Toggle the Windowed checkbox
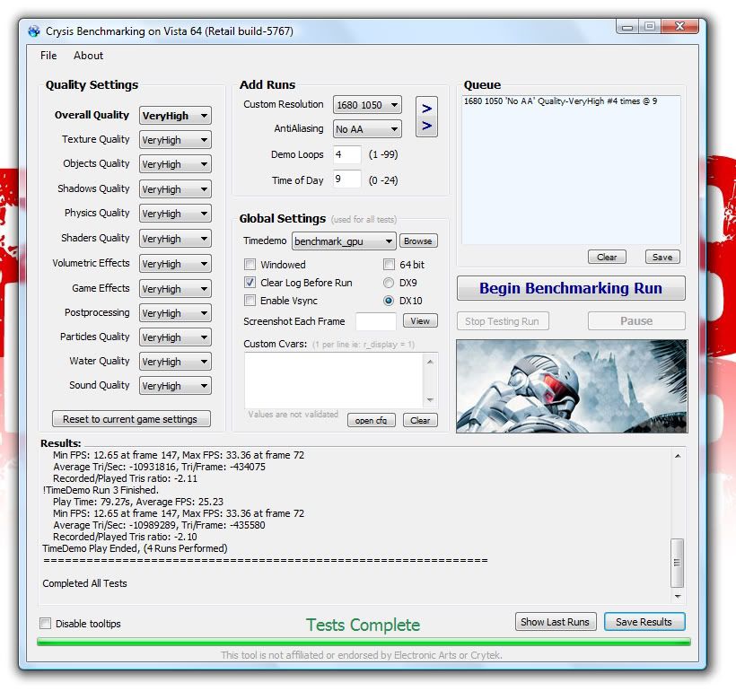The width and height of the screenshot is (736, 700). (250, 265)
